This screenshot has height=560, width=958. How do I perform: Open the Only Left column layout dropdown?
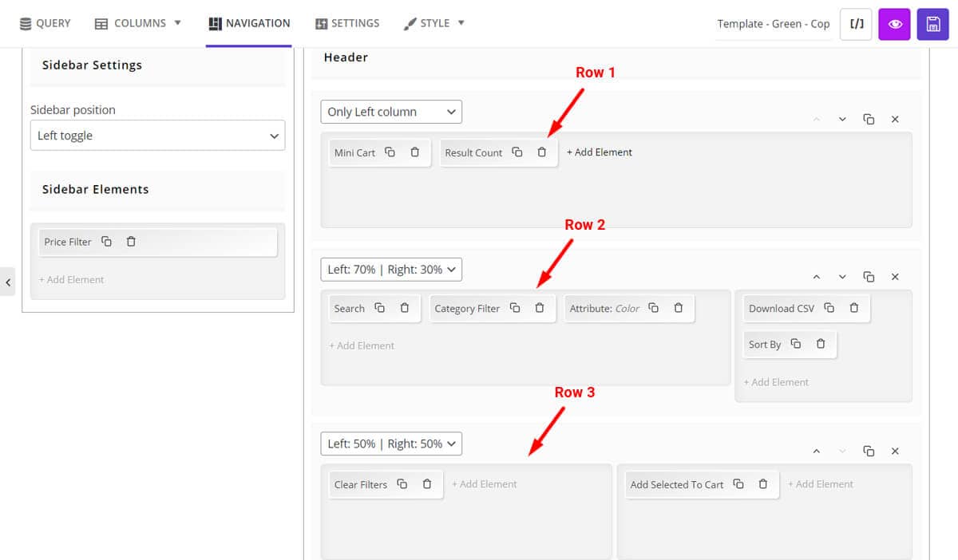click(390, 112)
